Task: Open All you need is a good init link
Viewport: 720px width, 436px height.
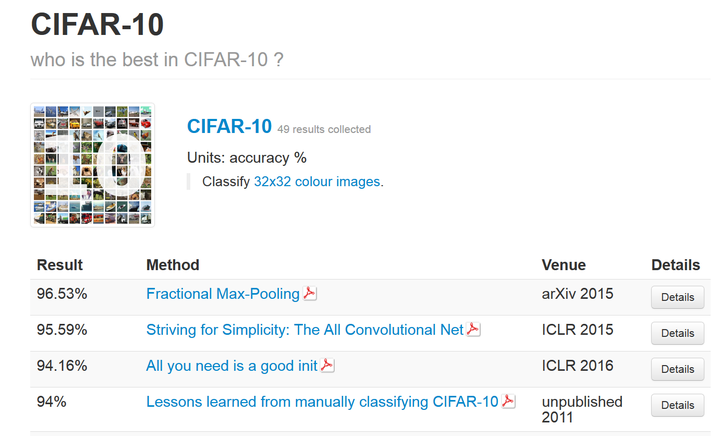Action: click(232, 366)
